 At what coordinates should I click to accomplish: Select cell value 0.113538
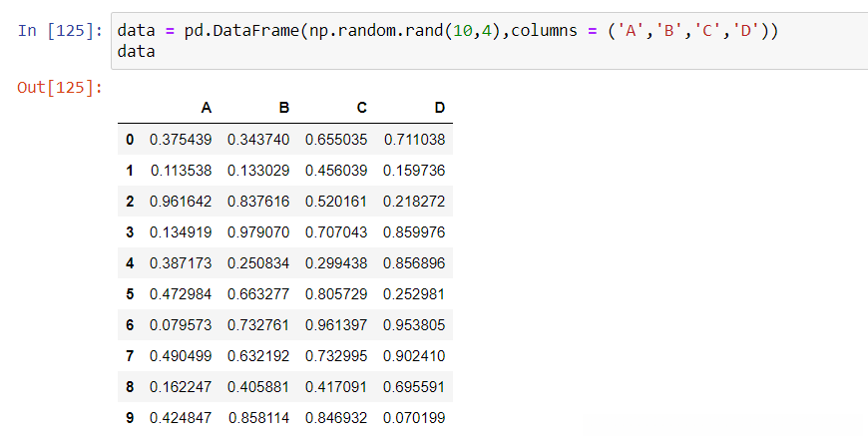181,171
